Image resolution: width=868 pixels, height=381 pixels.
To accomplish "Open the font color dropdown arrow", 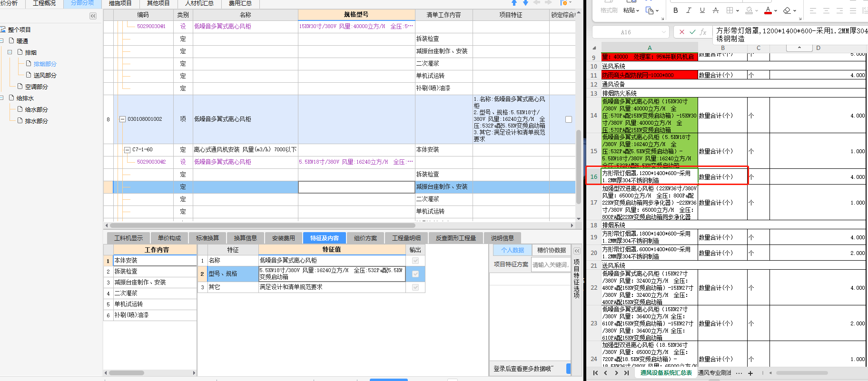I will coord(776,10).
